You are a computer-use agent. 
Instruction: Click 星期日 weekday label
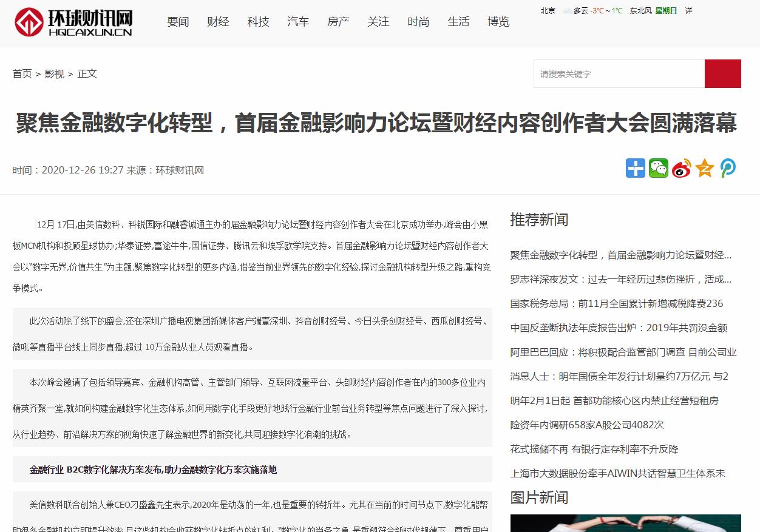(x=666, y=10)
